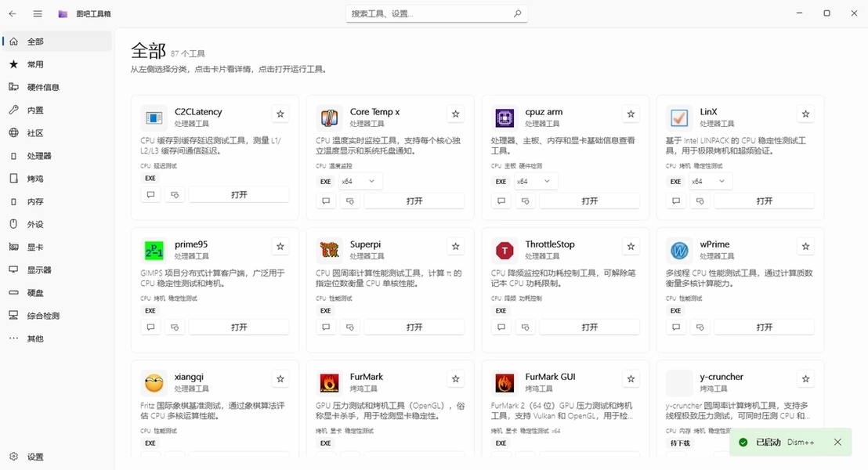Click the feedback bubble icon on the C2CLatency card

[x=175, y=195]
